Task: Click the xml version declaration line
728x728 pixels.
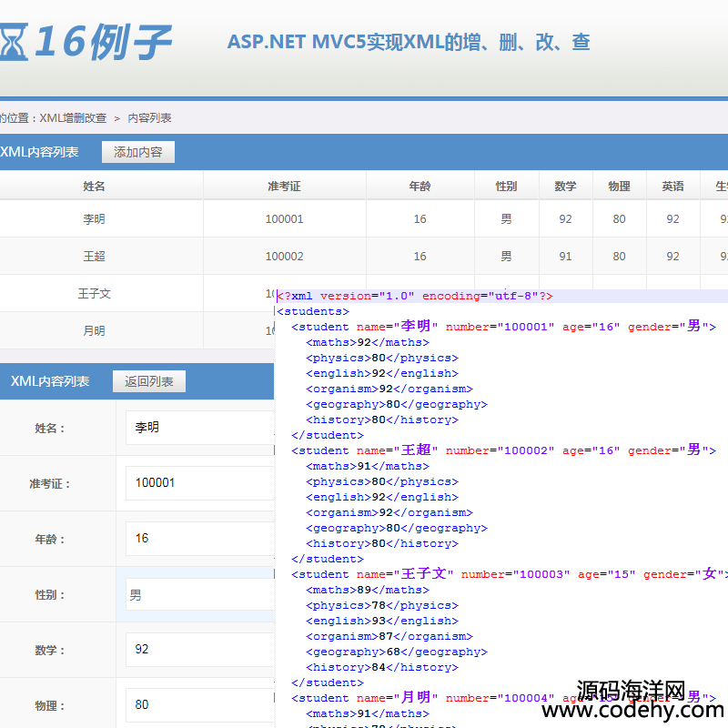Action: pyautogui.click(x=415, y=297)
